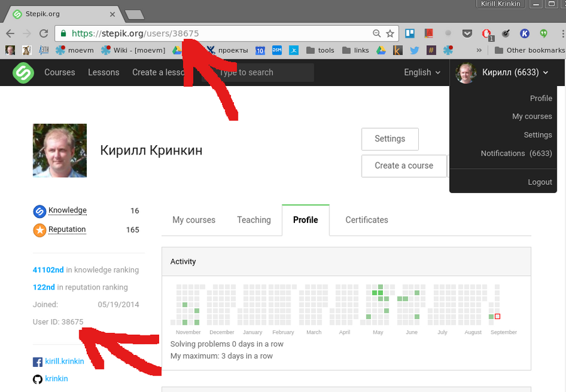This screenshot has width=566, height=392.
Task: Click the Create a course button
Action: click(404, 166)
